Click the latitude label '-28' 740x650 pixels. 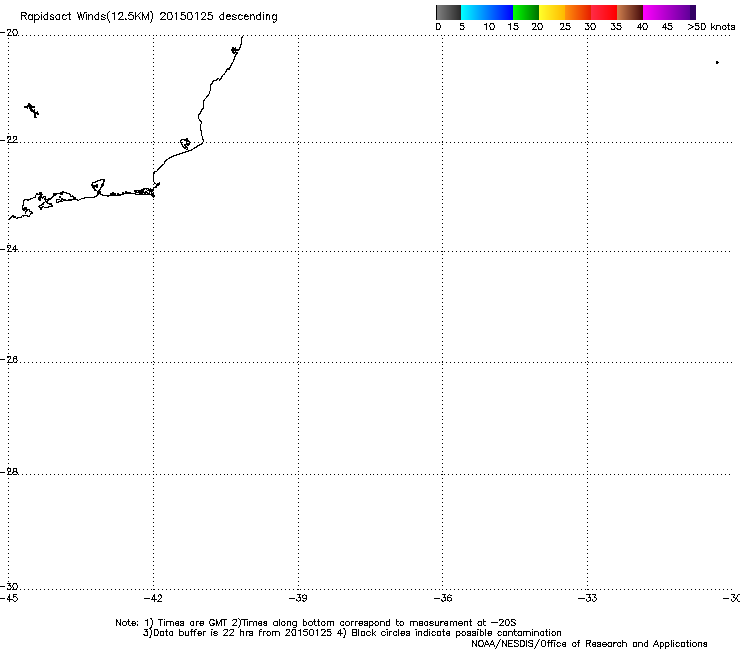(9, 472)
